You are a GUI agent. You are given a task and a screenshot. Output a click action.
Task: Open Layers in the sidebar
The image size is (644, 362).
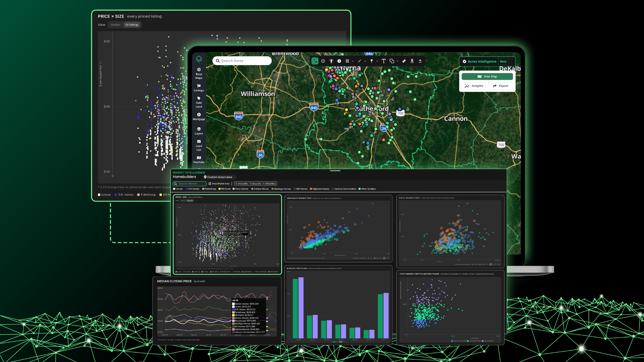pyautogui.click(x=199, y=131)
